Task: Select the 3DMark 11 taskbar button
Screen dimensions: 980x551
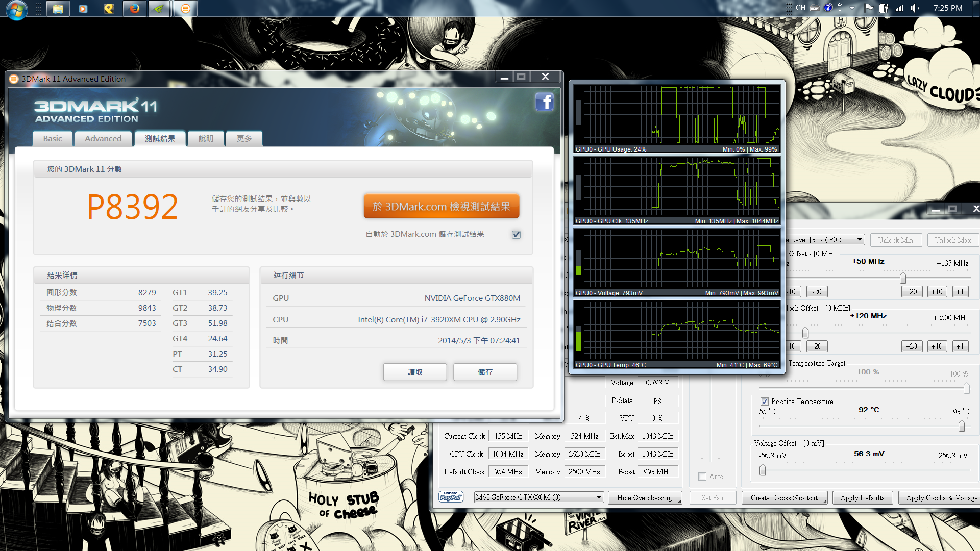Action: tap(186, 9)
